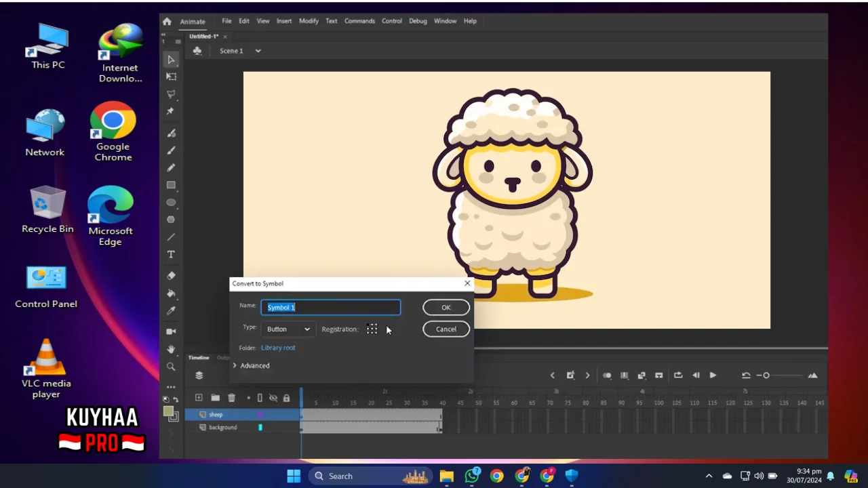
Task: Select the Asset Warp pin tool
Action: point(171,111)
